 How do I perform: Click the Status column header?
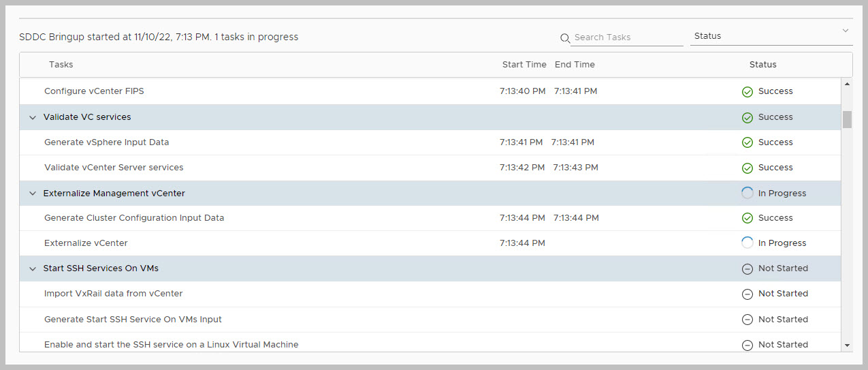click(762, 65)
